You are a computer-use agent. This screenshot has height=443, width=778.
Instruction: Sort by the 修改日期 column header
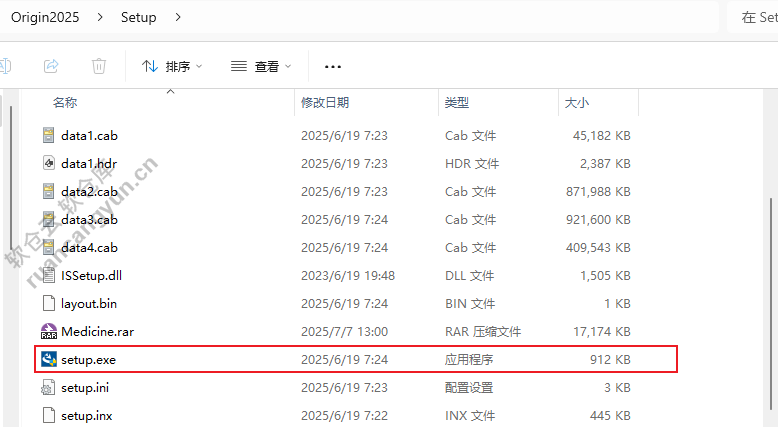(x=325, y=103)
